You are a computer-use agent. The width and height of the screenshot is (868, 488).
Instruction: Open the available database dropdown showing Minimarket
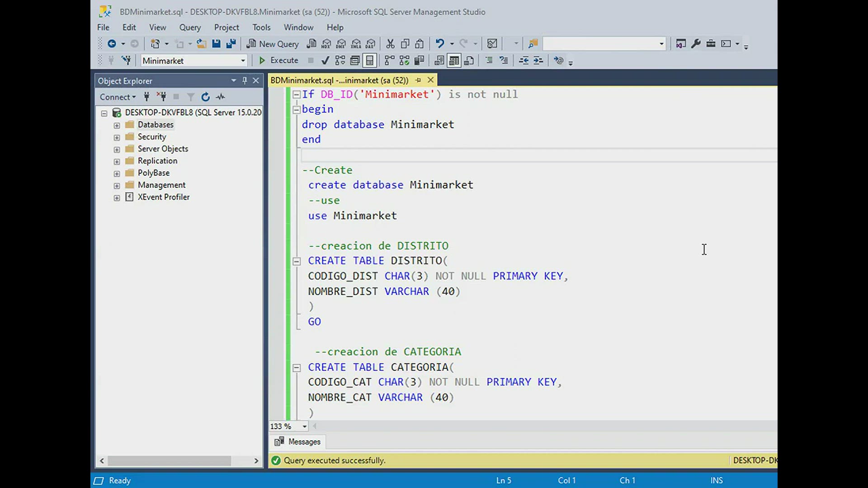pyautogui.click(x=194, y=61)
